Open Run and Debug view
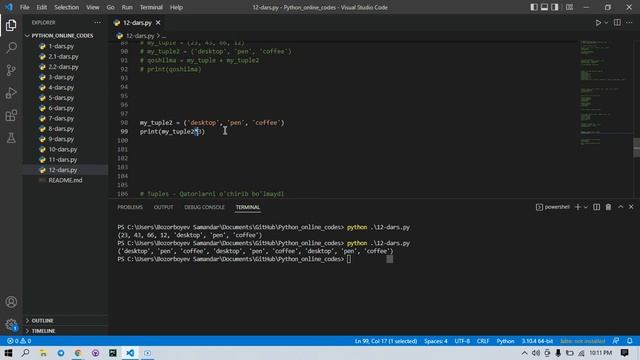The image size is (640, 360). coord(11,93)
